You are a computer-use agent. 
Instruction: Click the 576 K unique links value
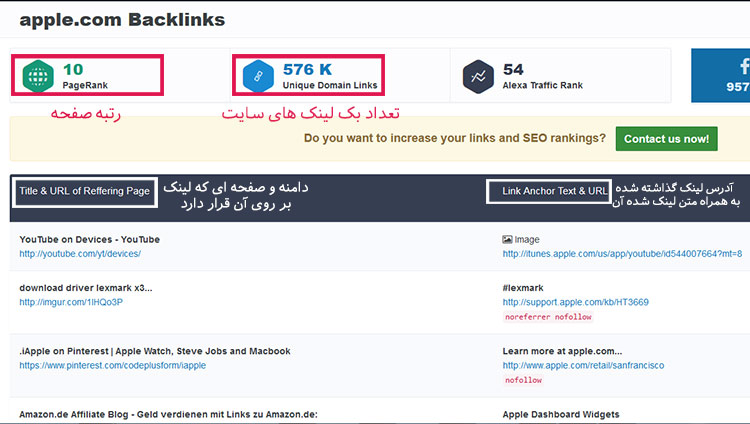pyautogui.click(x=307, y=69)
